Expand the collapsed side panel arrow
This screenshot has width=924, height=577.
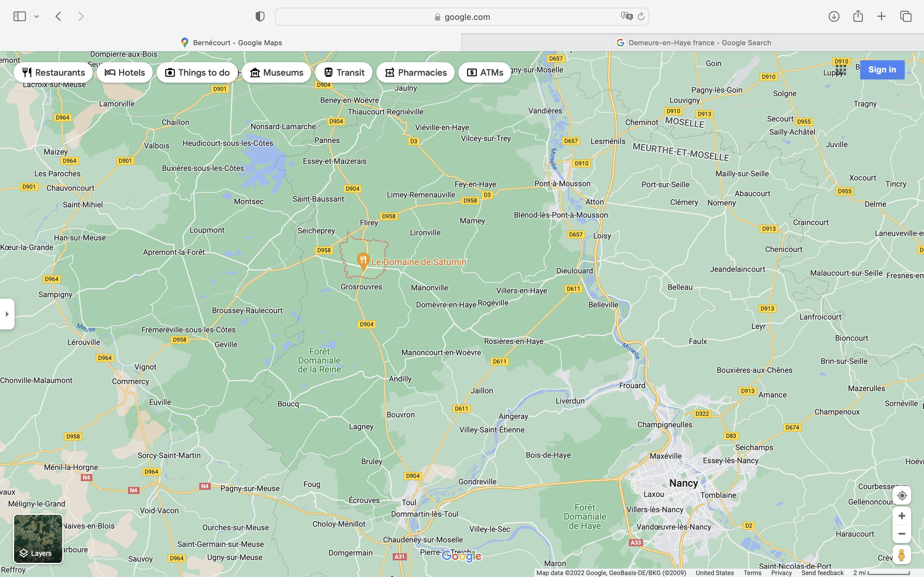point(7,314)
